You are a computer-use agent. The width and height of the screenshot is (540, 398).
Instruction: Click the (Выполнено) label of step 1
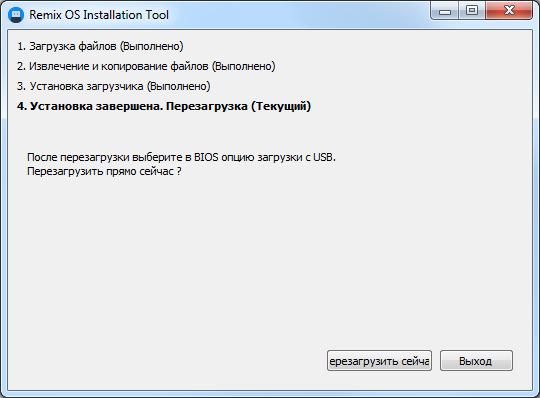(x=152, y=46)
